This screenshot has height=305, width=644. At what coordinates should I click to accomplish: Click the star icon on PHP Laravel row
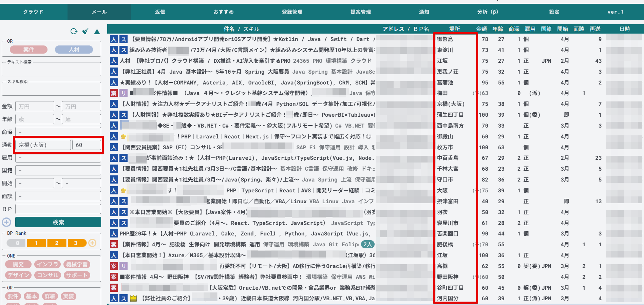pos(123,137)
